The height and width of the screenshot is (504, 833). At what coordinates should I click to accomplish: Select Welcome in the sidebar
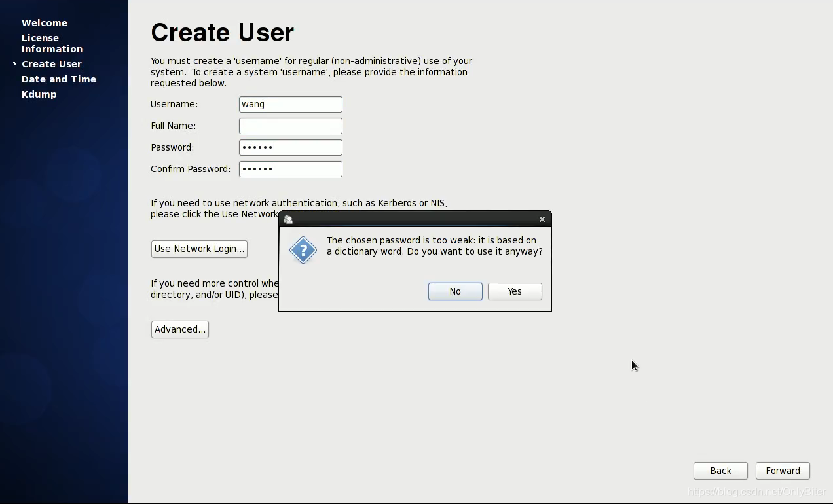[x=45, y=23]
